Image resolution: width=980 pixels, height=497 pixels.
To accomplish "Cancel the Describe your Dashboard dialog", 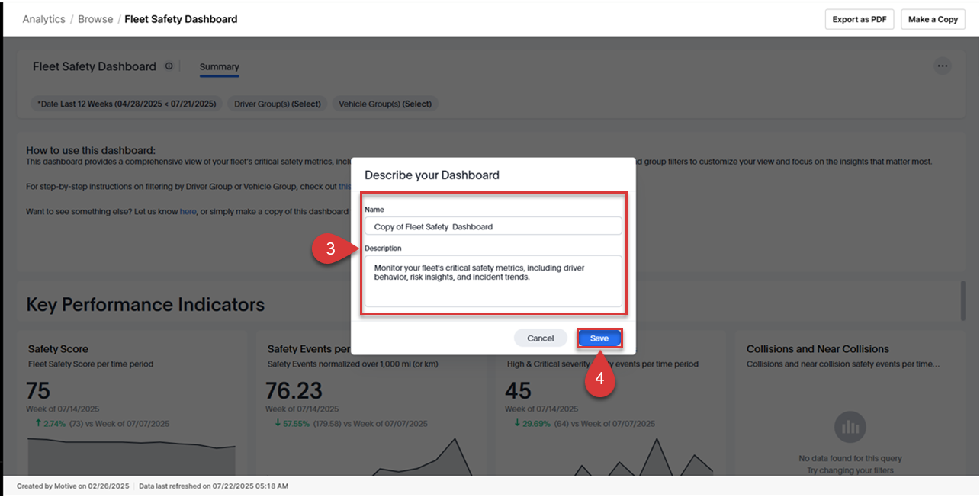I will [540, 338].
